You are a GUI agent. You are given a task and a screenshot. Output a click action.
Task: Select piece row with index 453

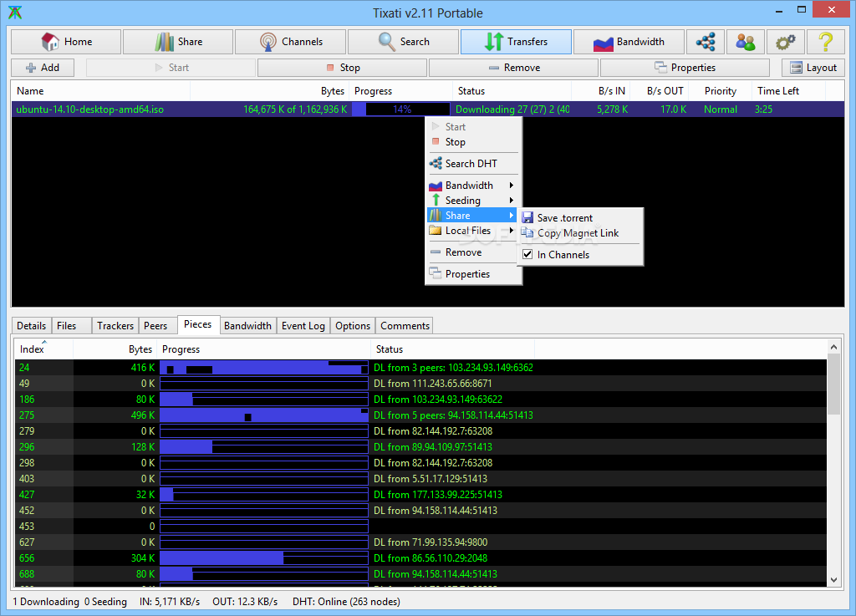(420, 527)
